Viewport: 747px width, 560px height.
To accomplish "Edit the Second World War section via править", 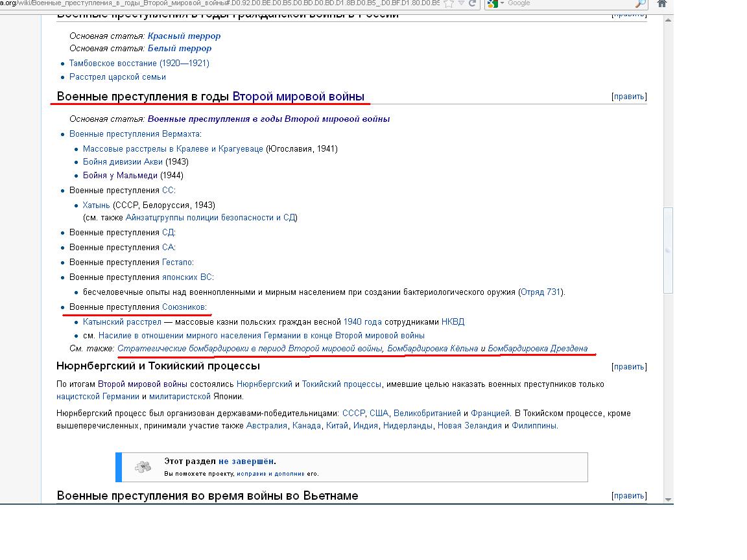I will pos(629,96).
